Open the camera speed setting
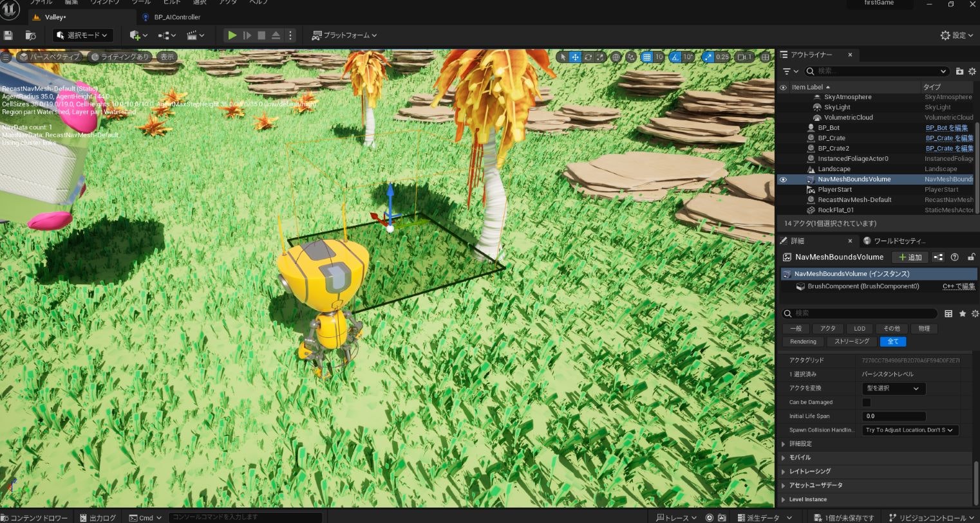The image size is (980, 523). (x=745, y=57)
